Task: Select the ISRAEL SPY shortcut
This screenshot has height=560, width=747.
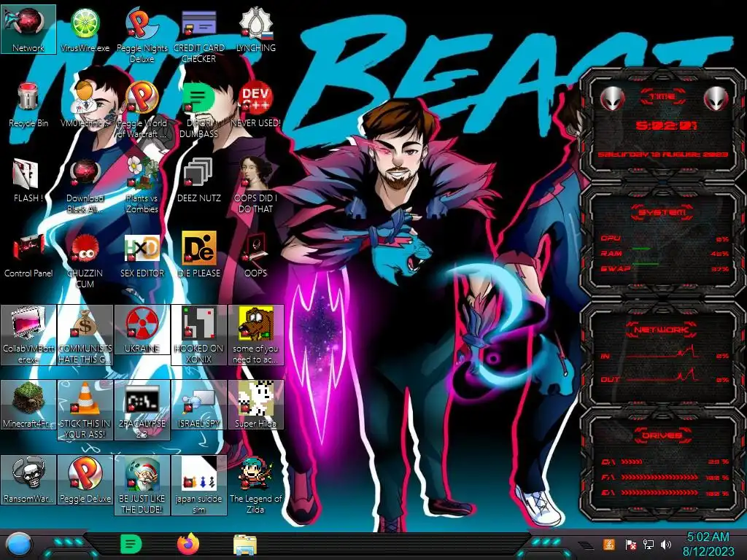Action: [198, 405]
